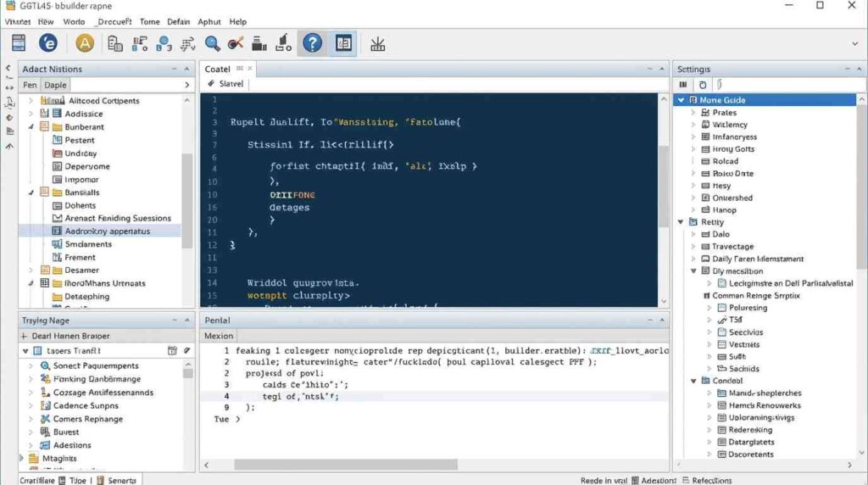This screenshot has height=485, width=868.
Task: Click the blue 'e' circle toolbar icon
Action: 48,42
